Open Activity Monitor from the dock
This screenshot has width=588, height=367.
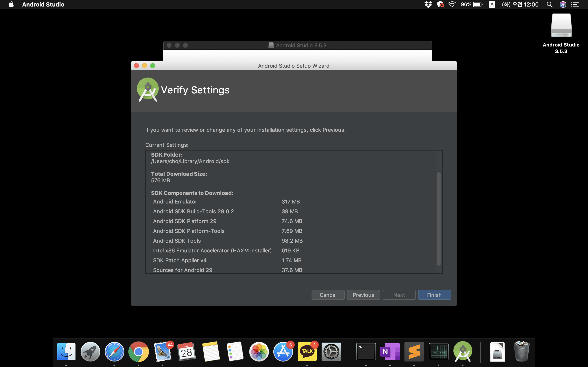point(438,352)
